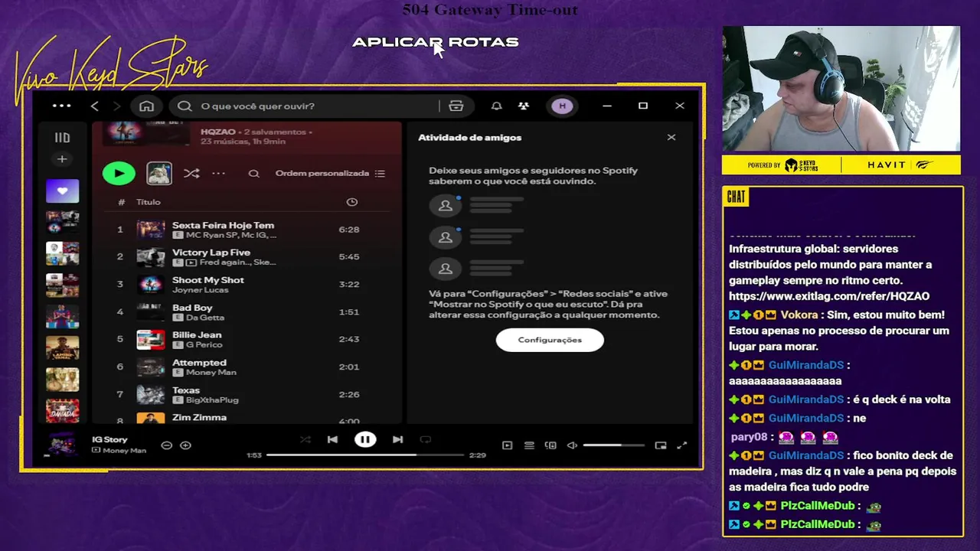This screenshot has height=551, width=980.
Task: Collapse 'Your Library' sidebar icon
Action: tap(62, 138)
